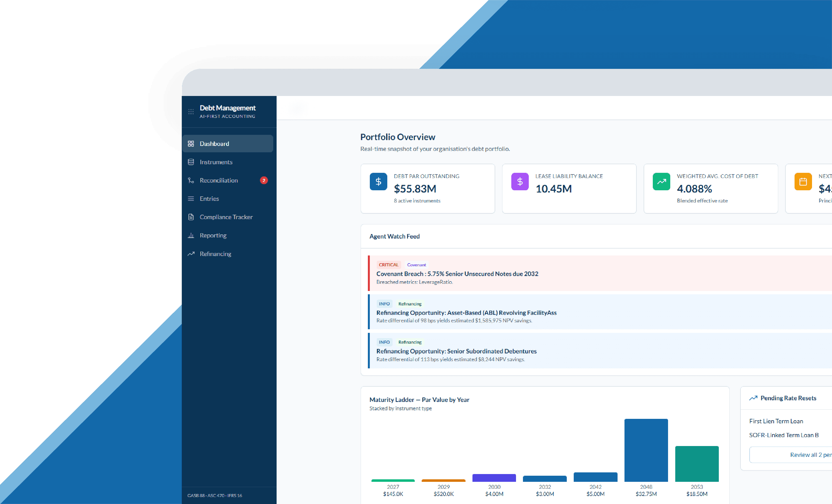Image resolution: width=832 pixels, height=504 pixels.
Task: Click the Reconciliation branch icon
Action: click(191, 180)
